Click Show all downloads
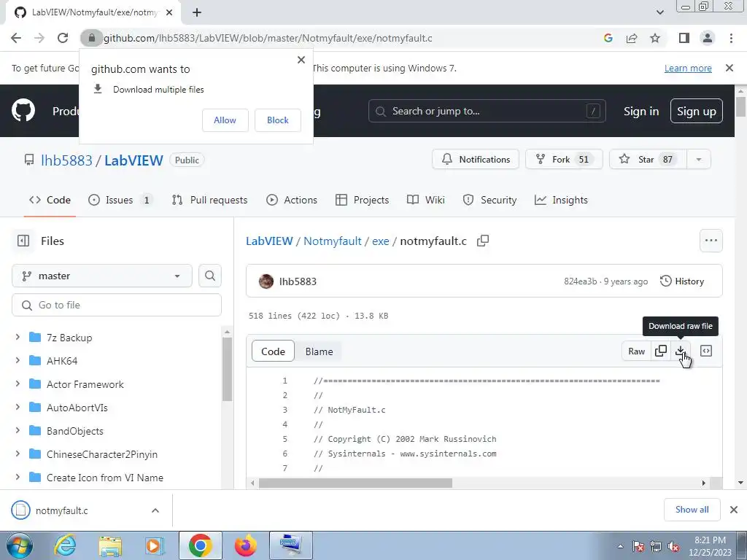Screen dimensions: 747x560 (x=692, y=510)
